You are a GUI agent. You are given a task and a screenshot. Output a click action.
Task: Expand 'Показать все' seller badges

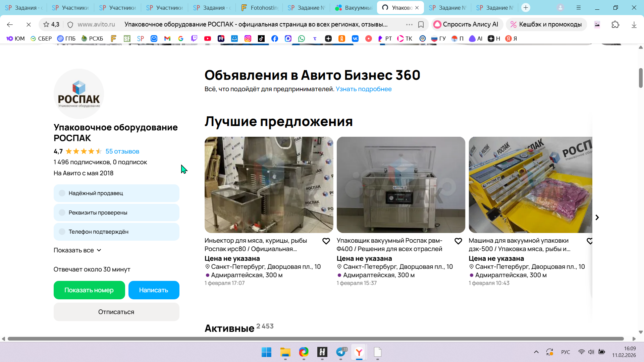coord(77,250)
